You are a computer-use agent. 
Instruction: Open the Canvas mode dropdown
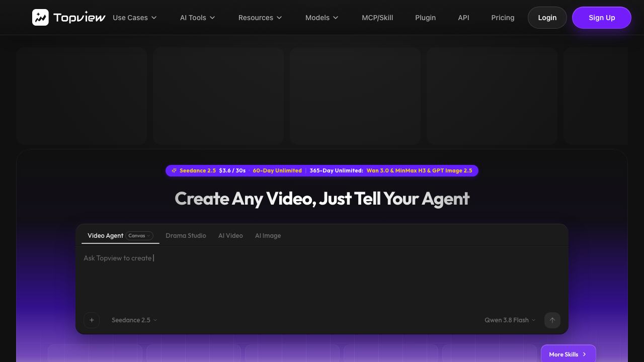[x=139, y=235]
